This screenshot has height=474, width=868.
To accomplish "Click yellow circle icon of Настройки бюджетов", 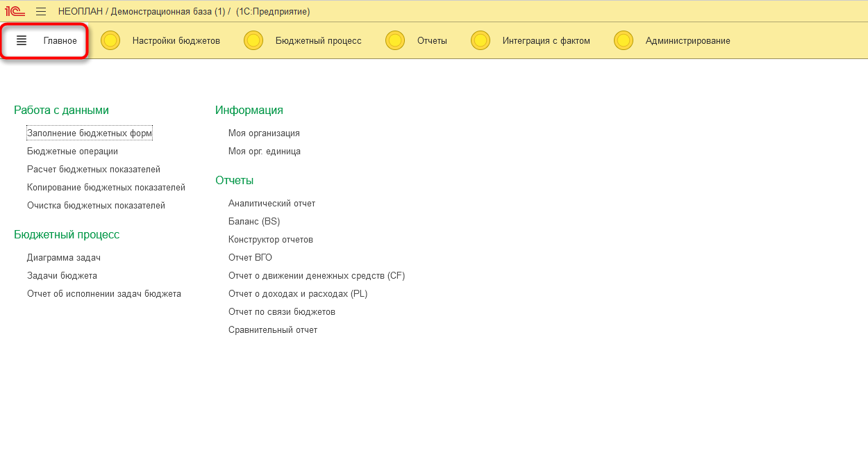I will click(110, 40).
